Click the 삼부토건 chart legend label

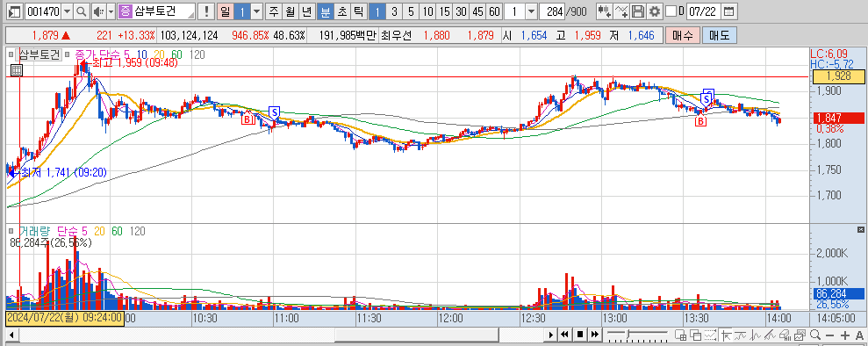(39, 54)
